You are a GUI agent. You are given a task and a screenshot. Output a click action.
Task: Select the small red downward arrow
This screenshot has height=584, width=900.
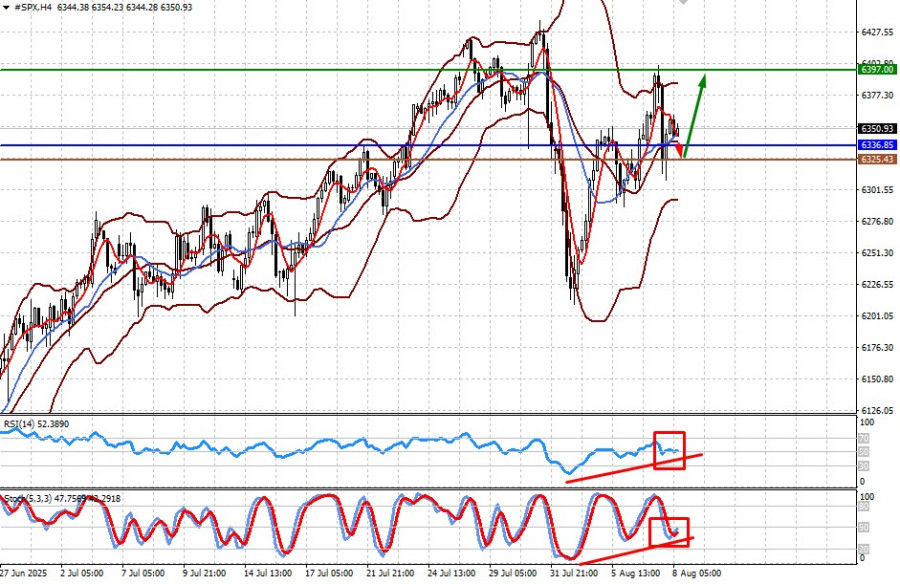click(x=680, y=149)
